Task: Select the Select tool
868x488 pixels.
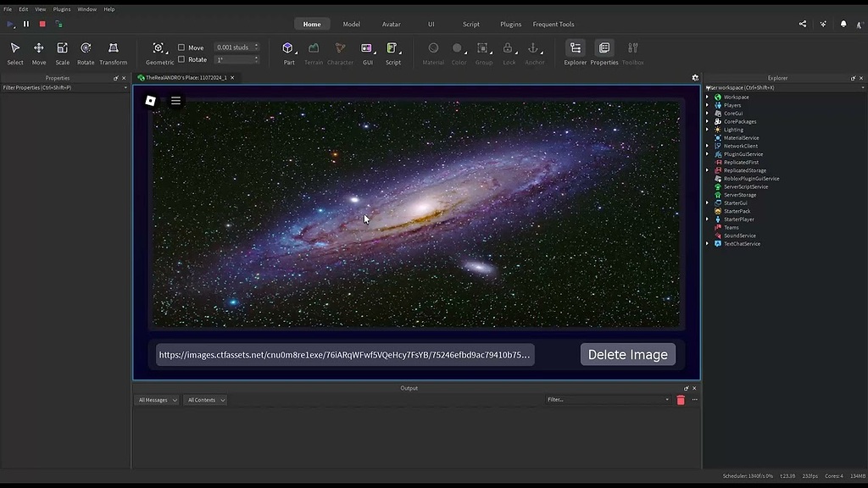Action: point(15,53)
